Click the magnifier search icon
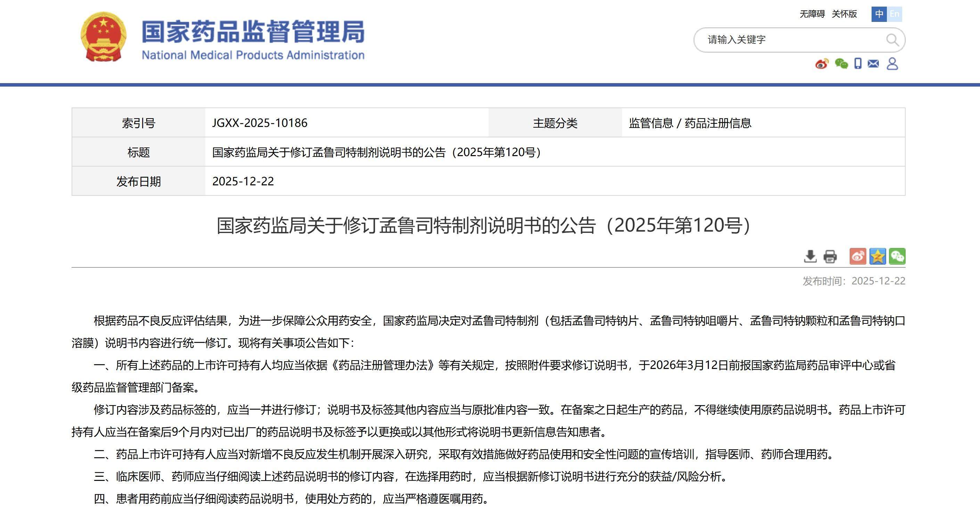Screen dimensions: 980x507 tap(892, 40)
